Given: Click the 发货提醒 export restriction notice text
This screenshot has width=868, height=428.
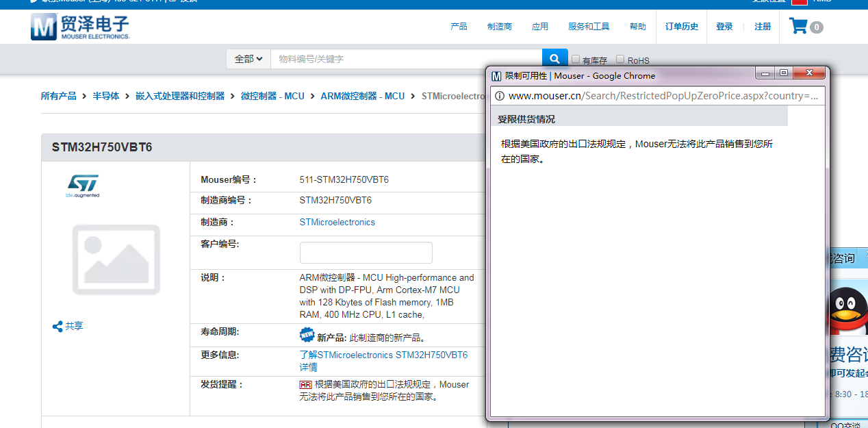Looking at the screenshot, I should click(x=384, y=390).
